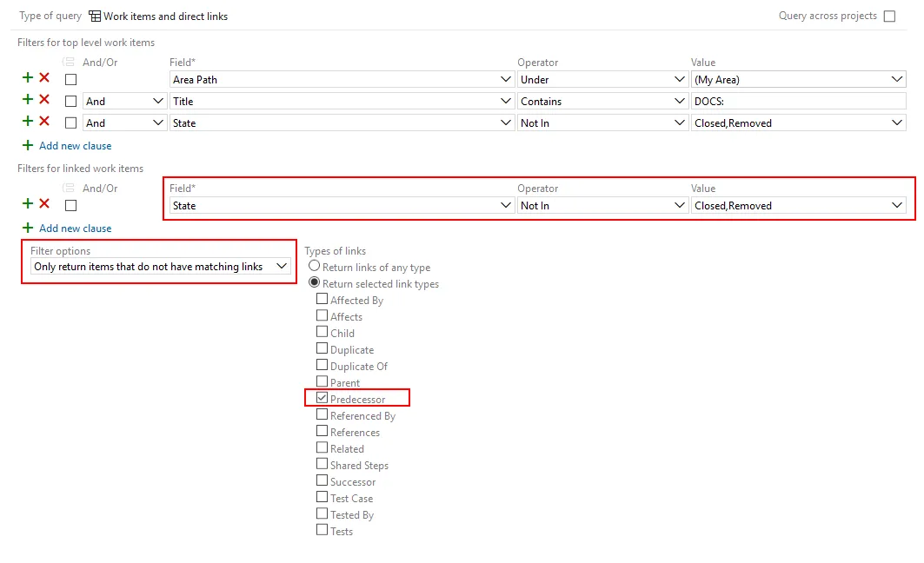Open And/Or dropdown on Title row

click(124, 102)
